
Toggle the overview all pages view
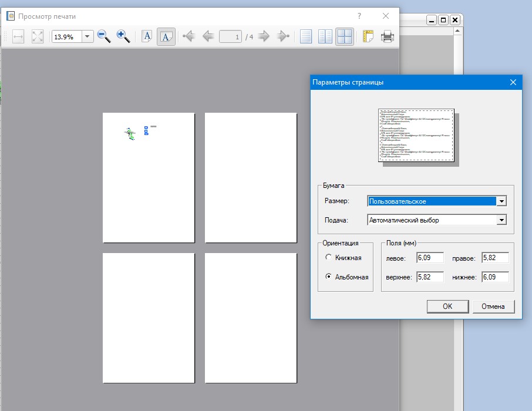coord(345,36)
